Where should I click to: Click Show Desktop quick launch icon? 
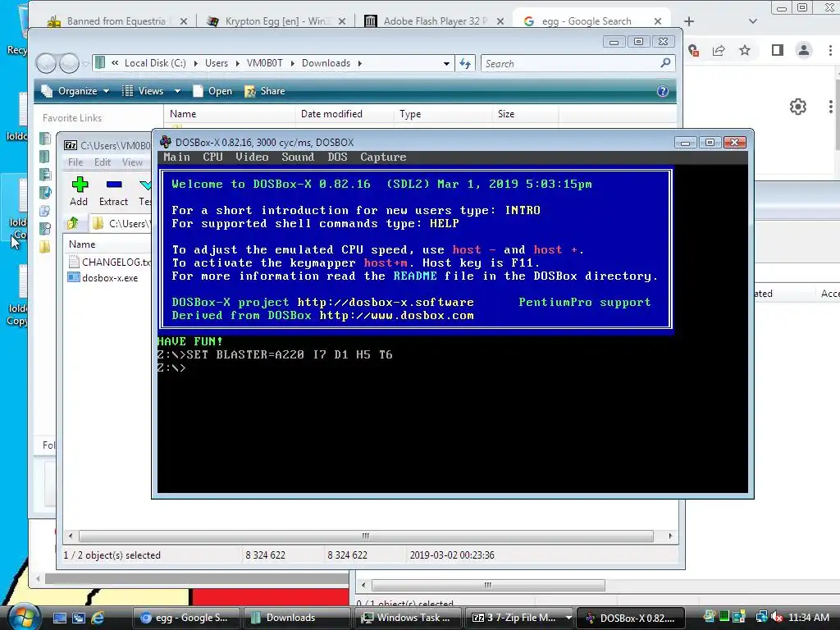[60, 618]
